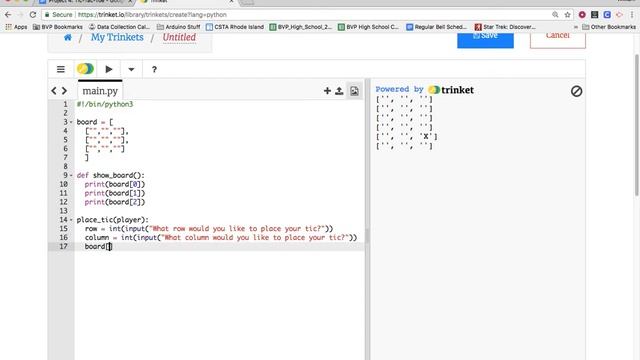Collapse the code fold on line 3
The width and height of the screenshot is (640, 360).
(71, 122)
